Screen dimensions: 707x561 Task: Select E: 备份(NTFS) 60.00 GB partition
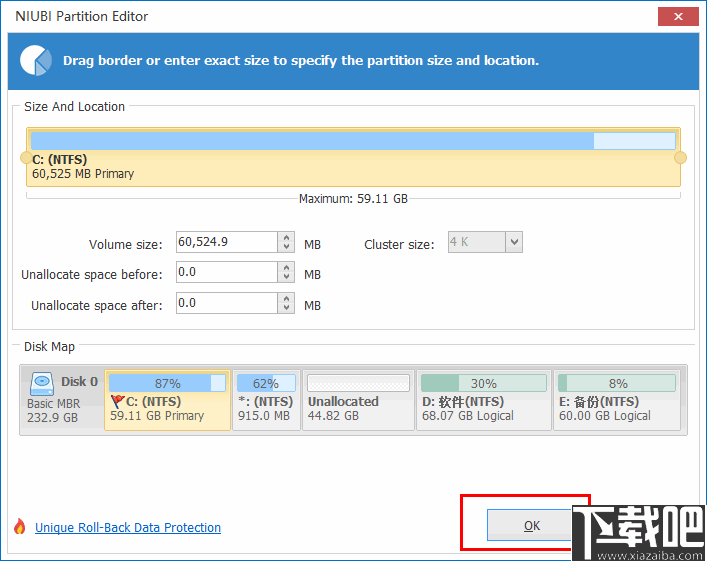(617, 400)
